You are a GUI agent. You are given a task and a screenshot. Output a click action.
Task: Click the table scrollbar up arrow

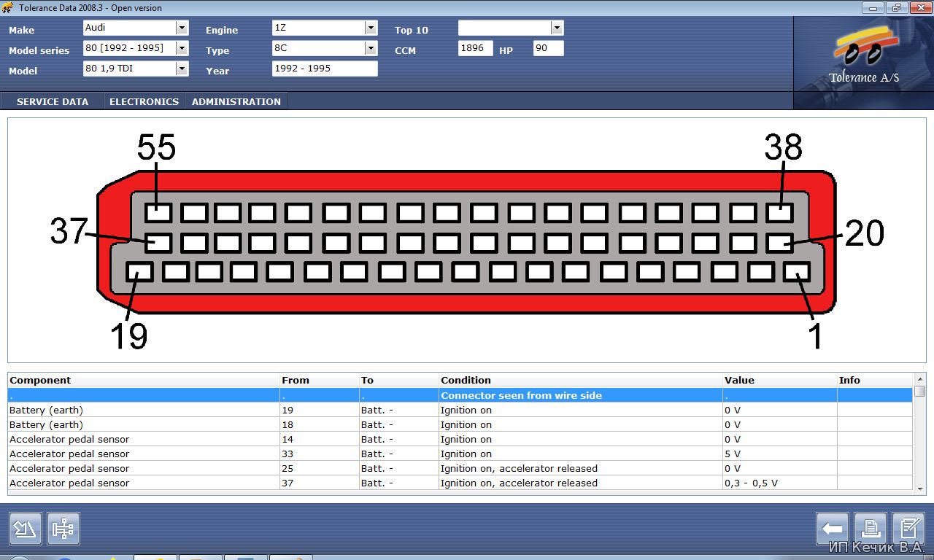point(920,379)
